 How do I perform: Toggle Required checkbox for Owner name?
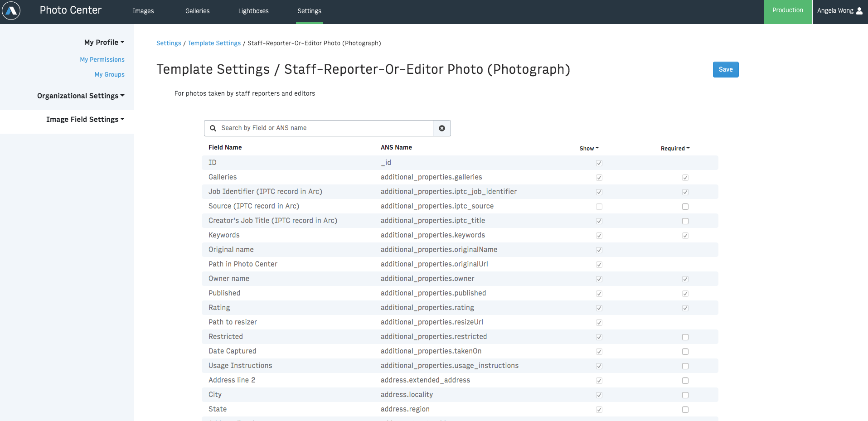tap(685, 279)
